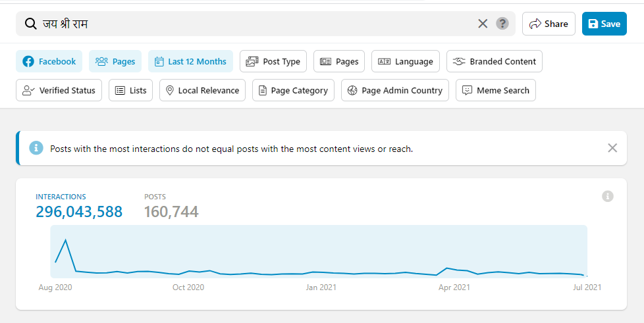This screenshot has width=644, height=323.
Task: Dismiss the interactions notice banner
Action: [612, 148]
